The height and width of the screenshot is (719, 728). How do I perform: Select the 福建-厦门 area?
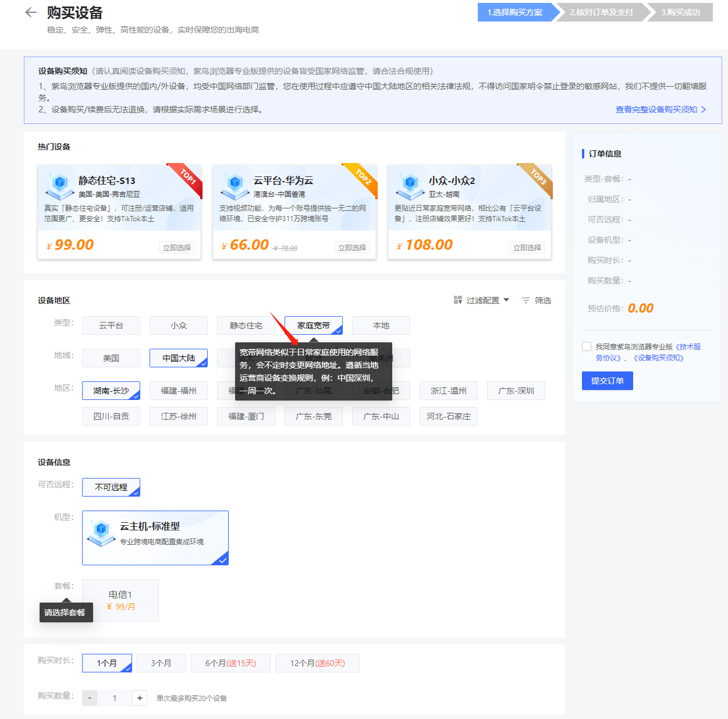[x=246, y=416]
